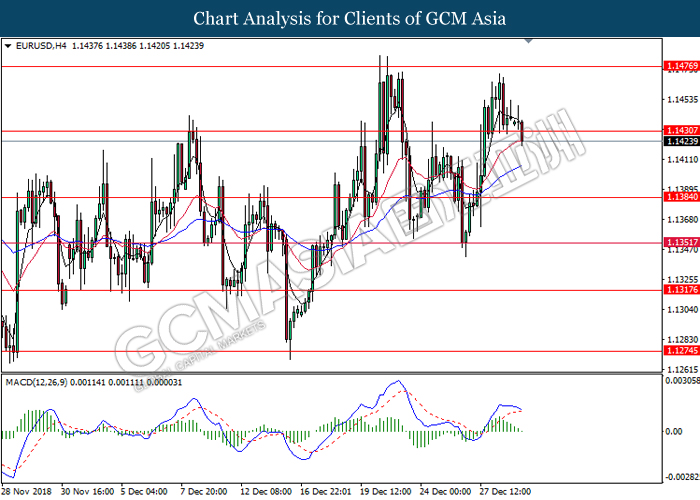Click the current price label 1.14239
The width and height of the screenshot is (700, 500).
click(681, 142)
